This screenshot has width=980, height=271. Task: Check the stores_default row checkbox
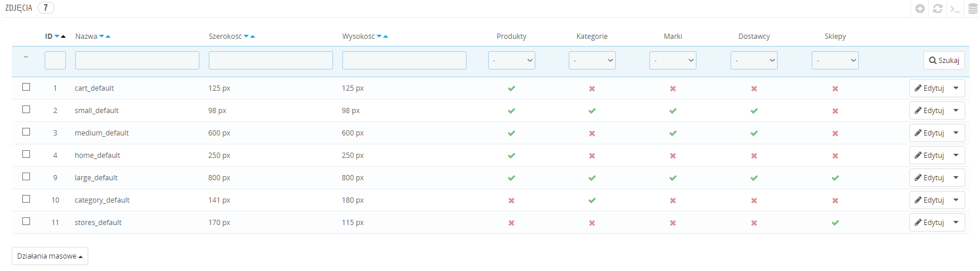[26, 222]
